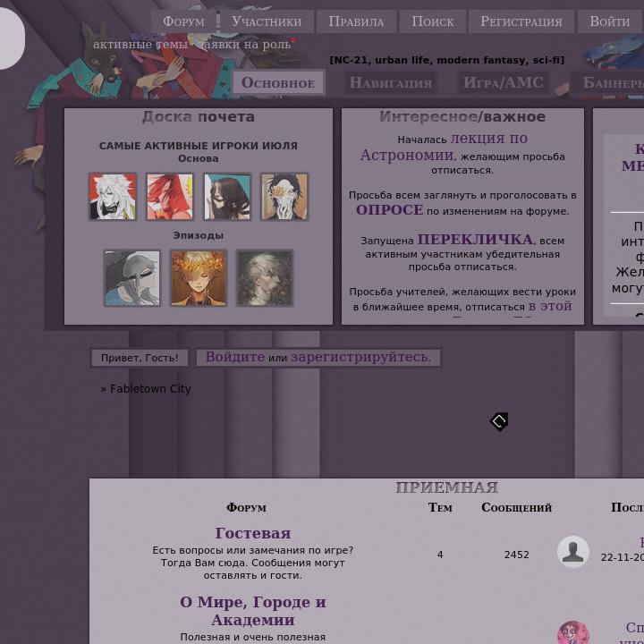Switch to the Баннеры tab
Image resolution: width=644 pixels, height=644 pixels.
click(x=608, y=82)
